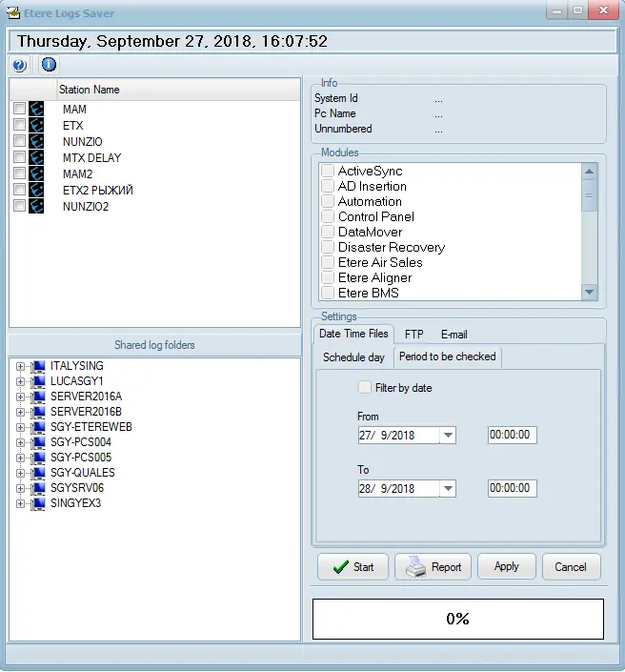This screenshot has height=672, width=625.
Task: Click the station icon beside MTX DELAY
Action: click(36, 158)
